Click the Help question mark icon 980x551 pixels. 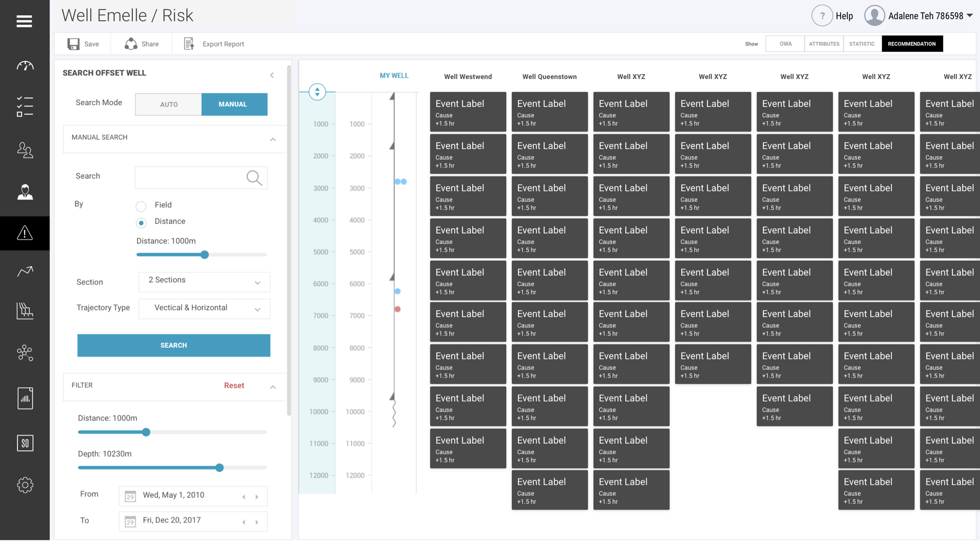[x=822, y=16]
